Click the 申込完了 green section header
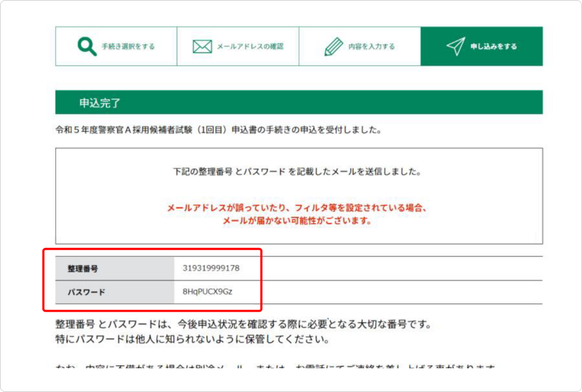This screenshot has height=392, width=582. pyautogui.click(x=299, y=102)
